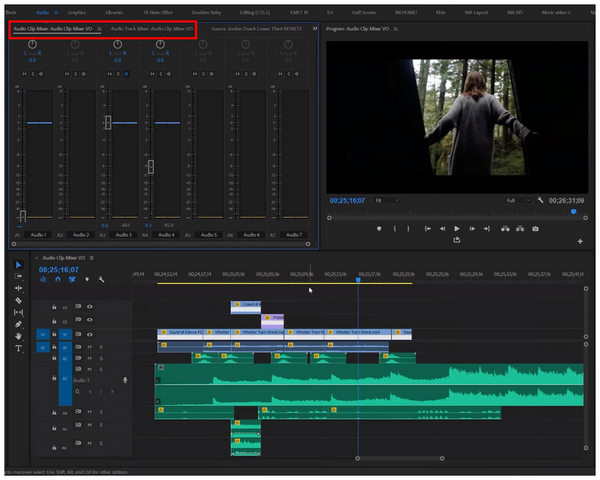Image resolution: width=600 pixels, height=480 pixels.
Task: Click the Add Marker button in Program monitor
Action: click(379, 228)
